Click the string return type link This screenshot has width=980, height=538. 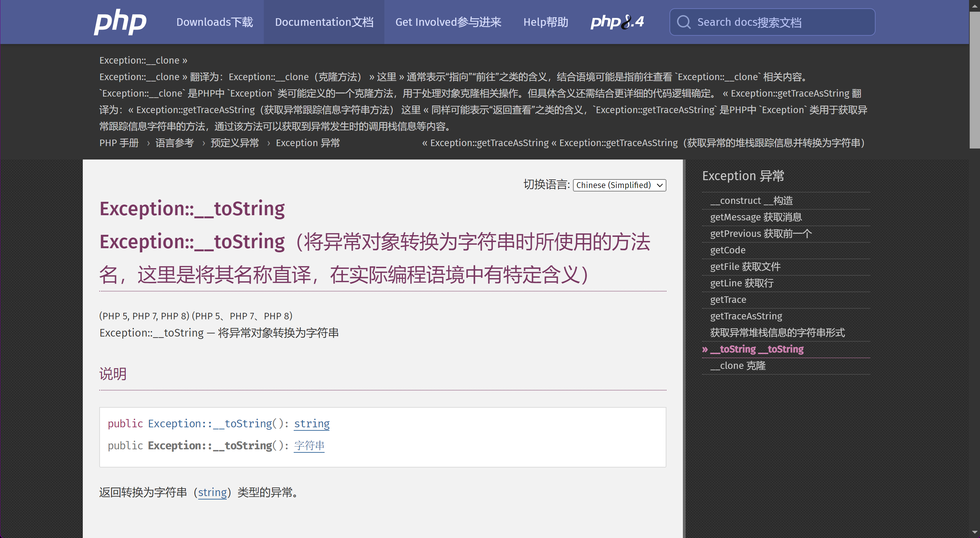pyautogui.click(x=312, y=424)
